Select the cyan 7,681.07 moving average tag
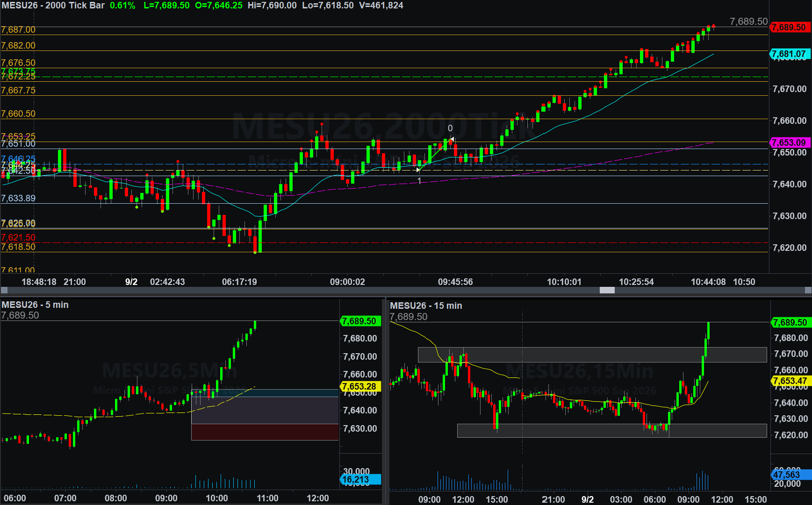This screenshot has width=812, height=505. [x=790, y=54]
